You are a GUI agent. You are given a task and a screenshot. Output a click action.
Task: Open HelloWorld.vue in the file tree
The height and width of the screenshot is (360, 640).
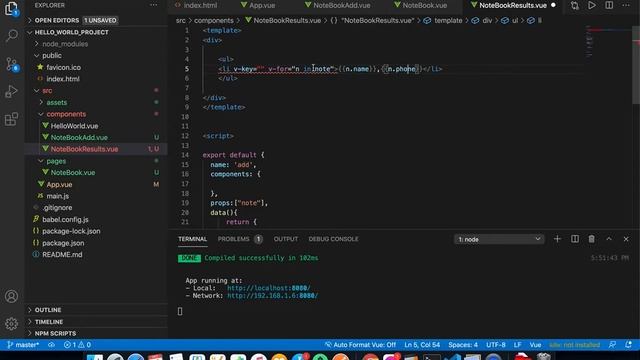[x=74, y=126]
